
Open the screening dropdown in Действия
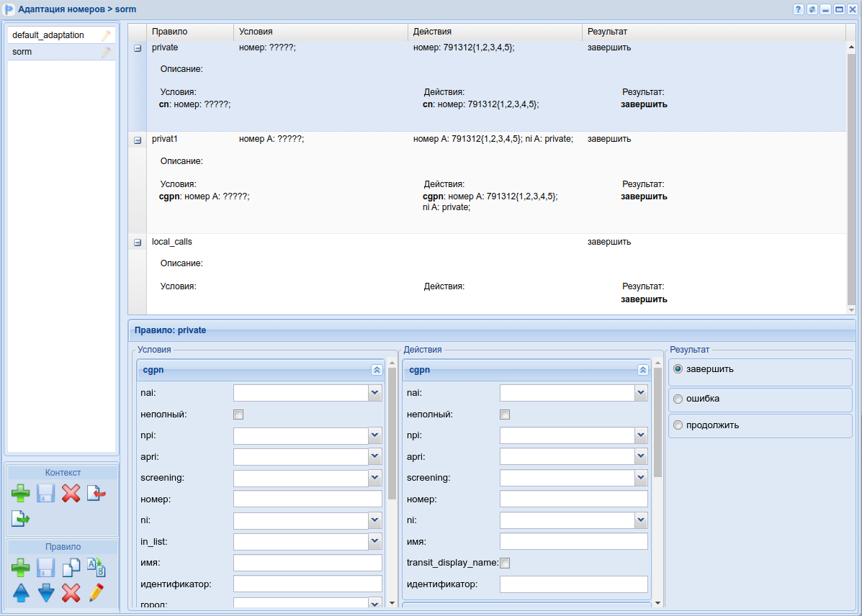[641, 478]
